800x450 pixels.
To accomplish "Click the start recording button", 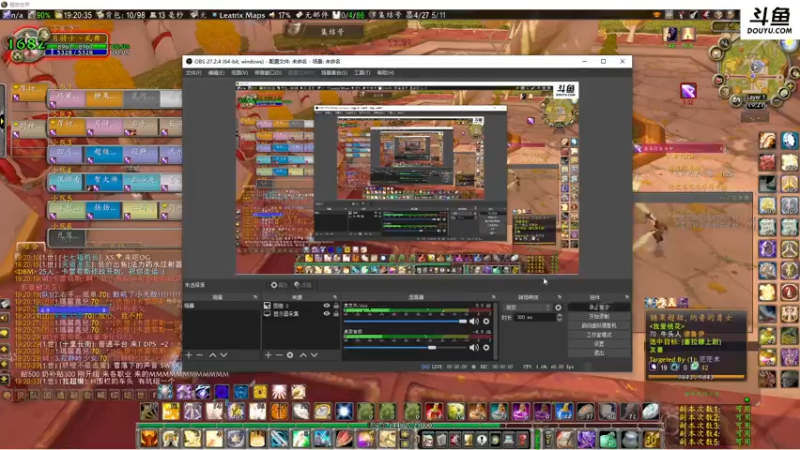I will pos(599,316).
